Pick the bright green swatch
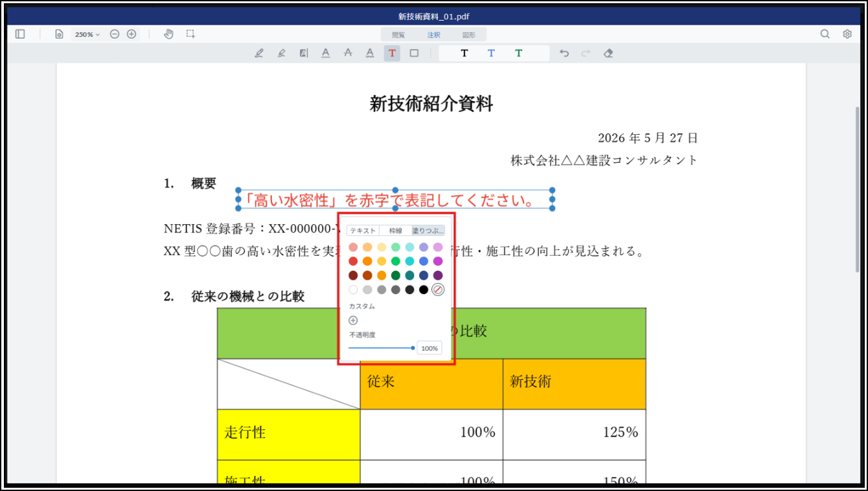Viewport: 868px width, 491px height. pos(396,261)
